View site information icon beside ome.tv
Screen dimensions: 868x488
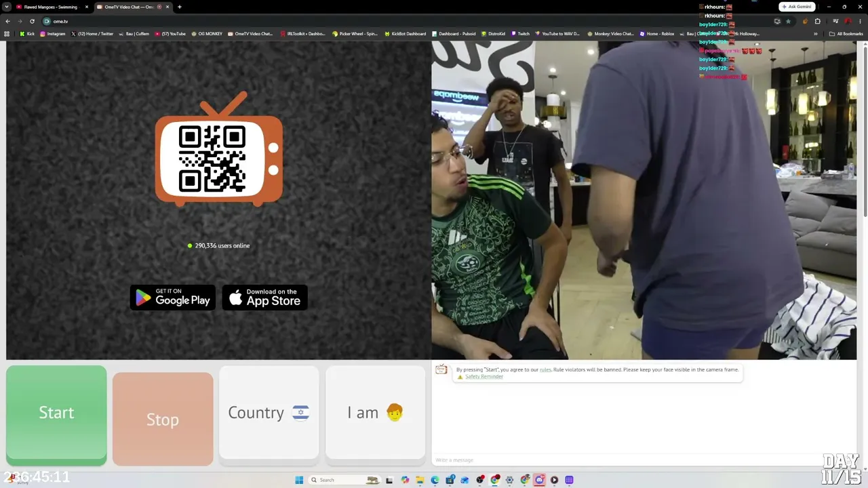(47, 21)
